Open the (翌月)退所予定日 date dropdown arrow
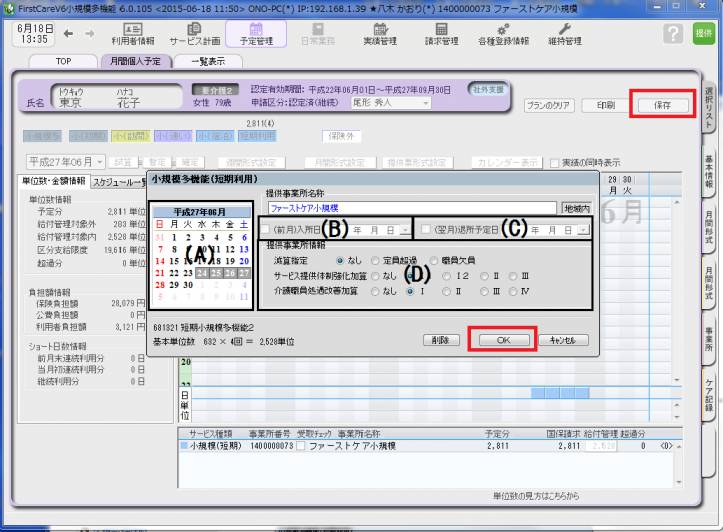This screenshot has height=532, width=723. coord(583,229)
